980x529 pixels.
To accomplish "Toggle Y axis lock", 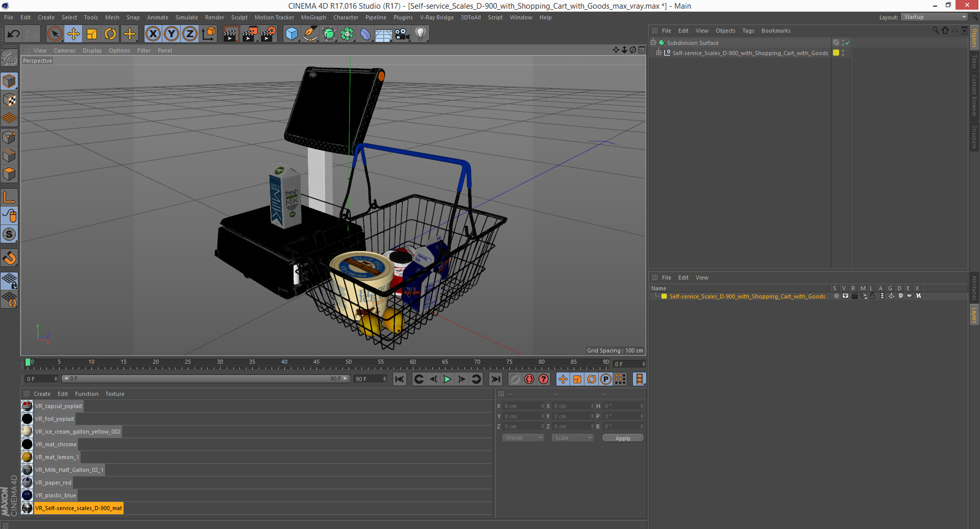I will click(171, 34).
